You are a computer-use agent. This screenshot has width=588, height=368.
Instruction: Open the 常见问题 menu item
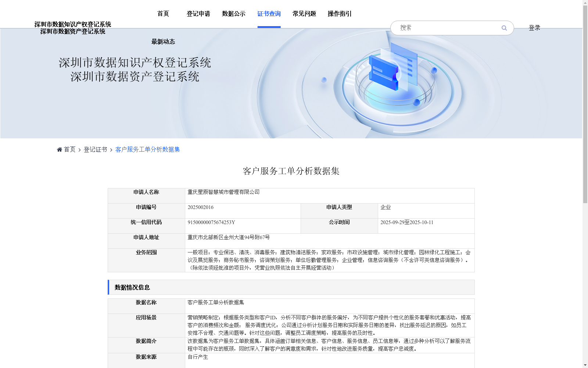304,14
